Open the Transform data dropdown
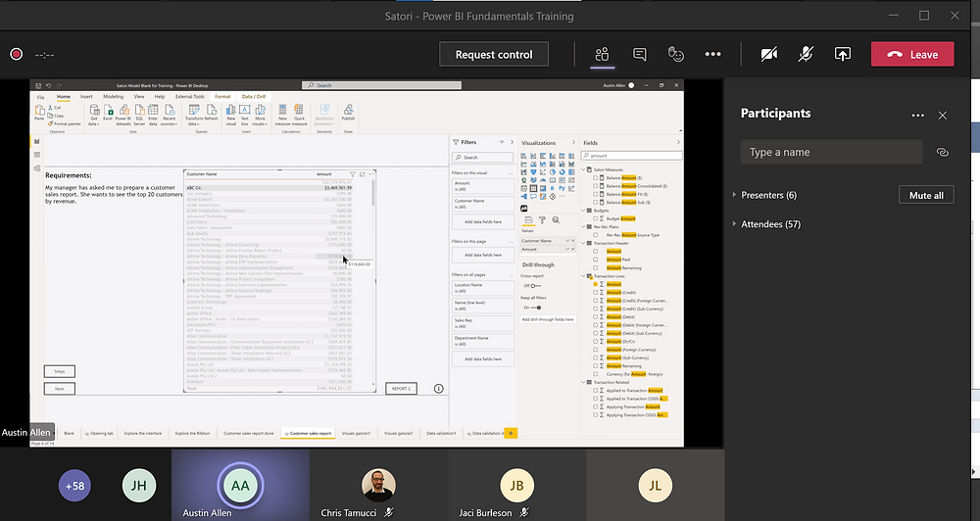Image resolution: width=980 pixels, height=521 pixels. tap(194, 115)
